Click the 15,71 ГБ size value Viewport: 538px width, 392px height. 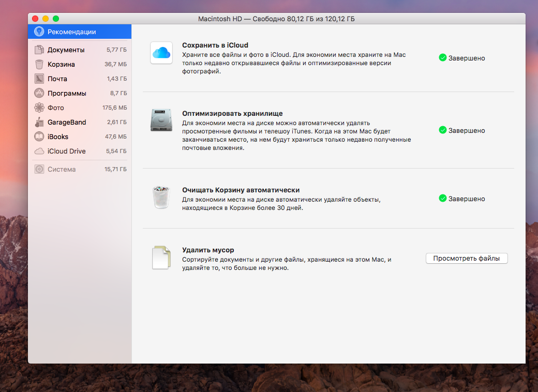116,169
